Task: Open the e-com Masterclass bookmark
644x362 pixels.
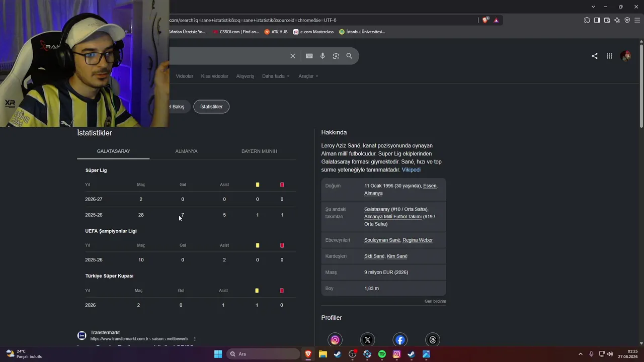Action: click(x=313, y=32)
